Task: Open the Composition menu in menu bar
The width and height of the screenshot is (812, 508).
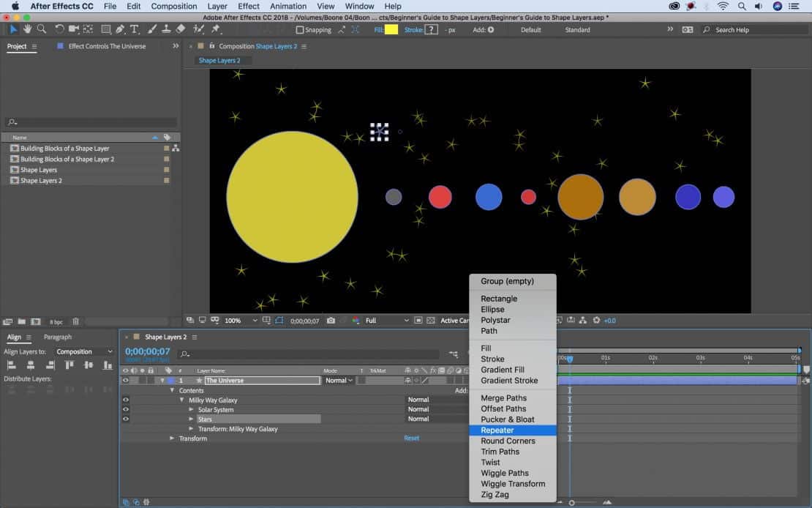Action: (x=174, y=6)
